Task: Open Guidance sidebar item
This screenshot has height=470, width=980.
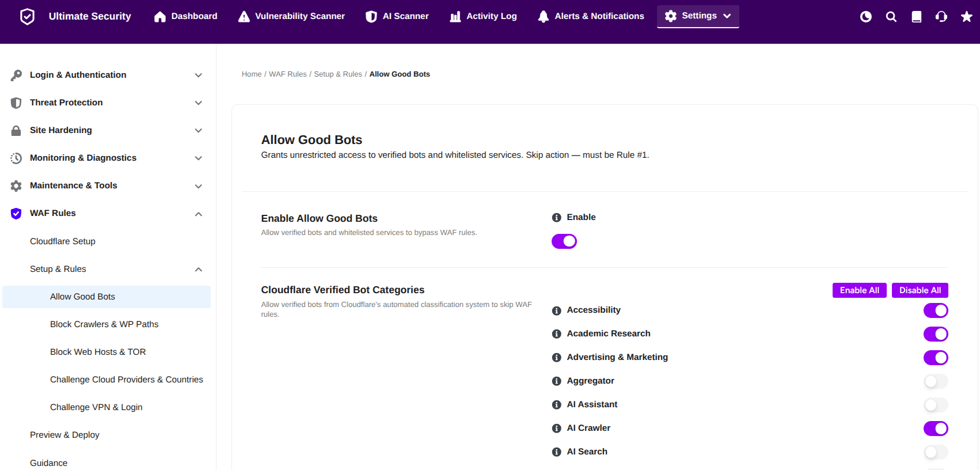Action: click(48, 463)
